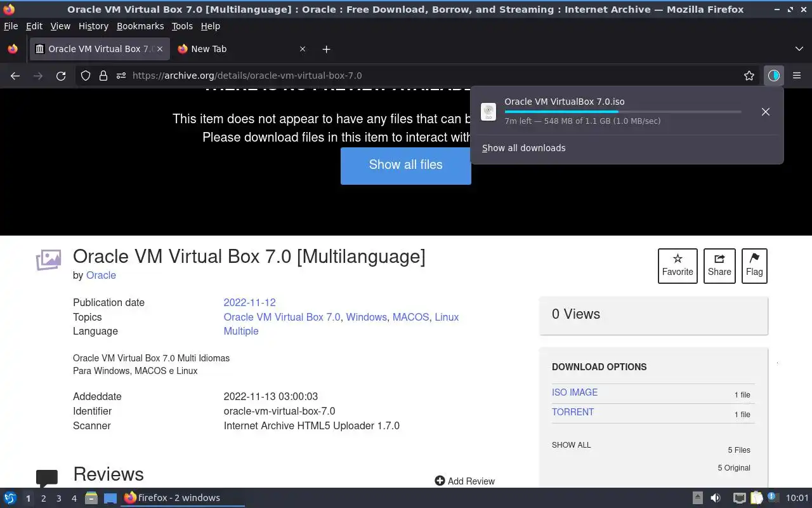Open Firefox hamburger application menu
Image resolution: width=812 pixels, height=508 pixels.
[x=797, y=76]
